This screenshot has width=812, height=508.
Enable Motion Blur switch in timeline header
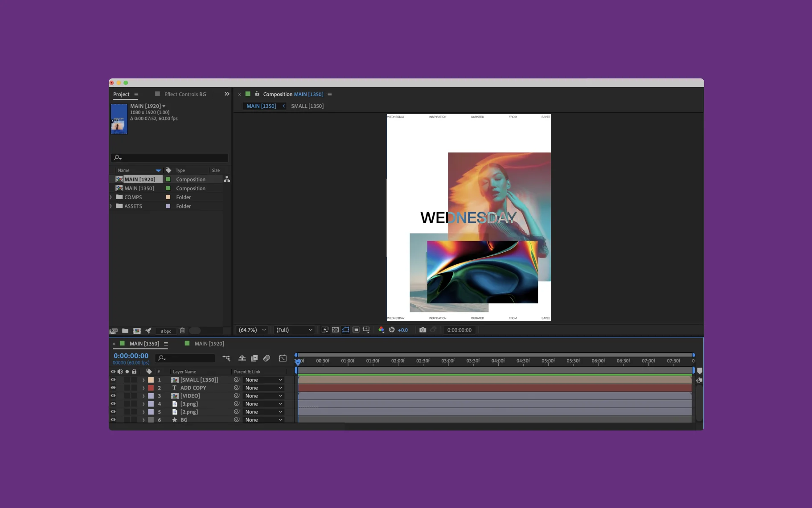coord(267,358)
